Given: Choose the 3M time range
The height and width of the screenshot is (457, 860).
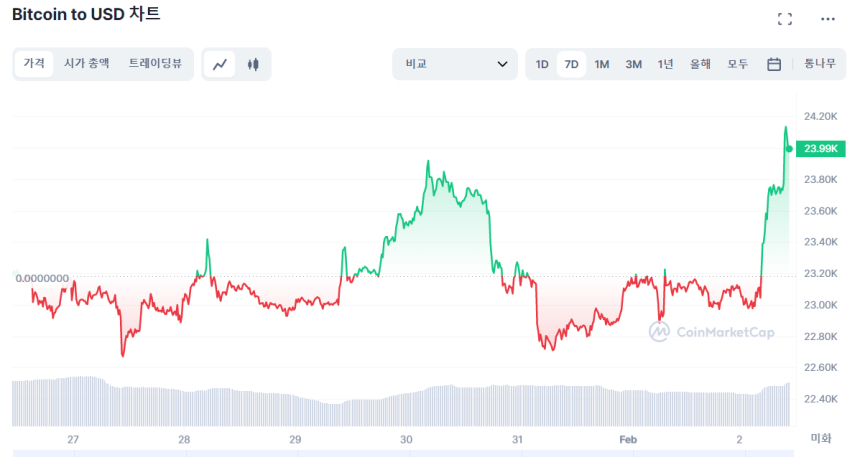Looking at the screenshot, I should coord(634,65).
